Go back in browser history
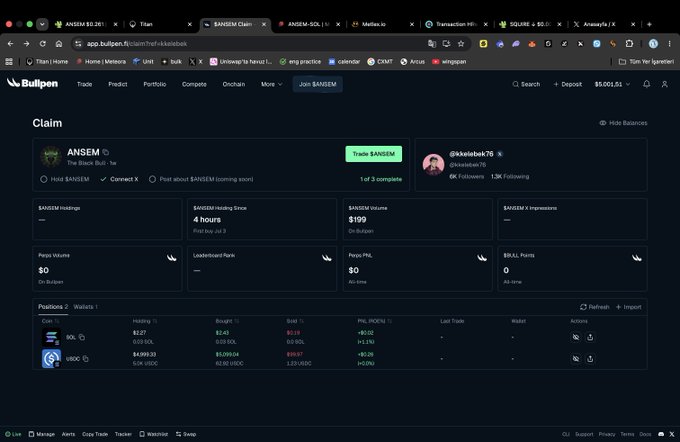Screen dimensions: 680x442 click(x=10, y=43)
